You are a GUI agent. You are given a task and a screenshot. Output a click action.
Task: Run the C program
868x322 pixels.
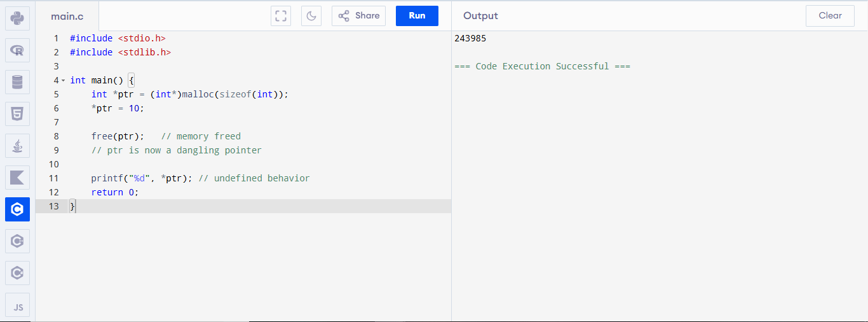point(417,16)
